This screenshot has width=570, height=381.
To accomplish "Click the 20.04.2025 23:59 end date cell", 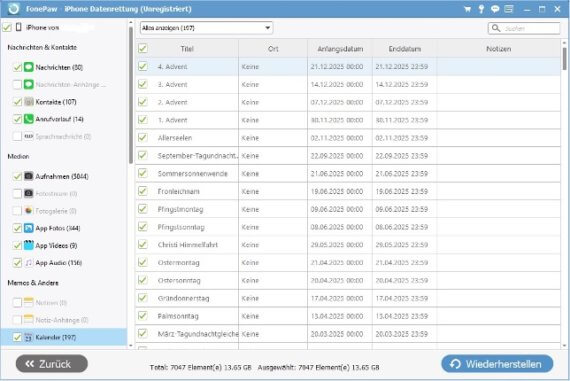I will [402, 280].
